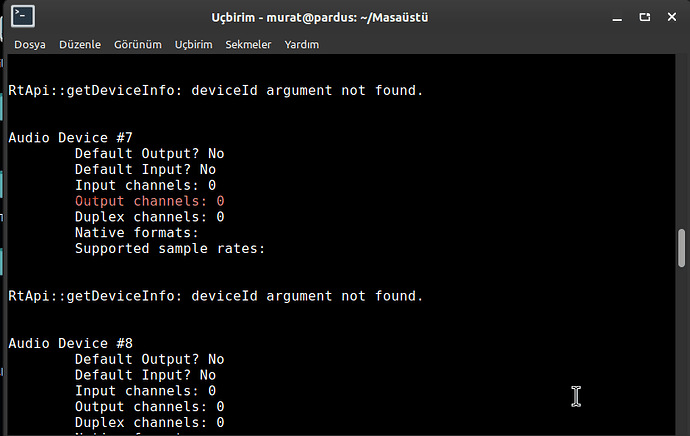
Task: Open the Uçbirim menu
Action: [x=193, y=45]
